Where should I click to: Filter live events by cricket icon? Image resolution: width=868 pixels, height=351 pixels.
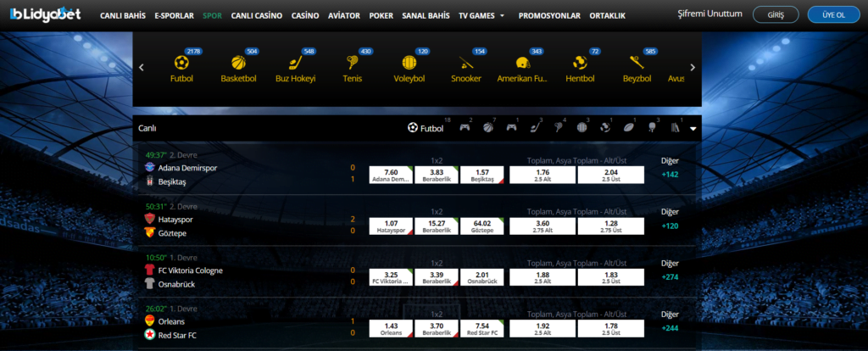(x=675, y=127)
